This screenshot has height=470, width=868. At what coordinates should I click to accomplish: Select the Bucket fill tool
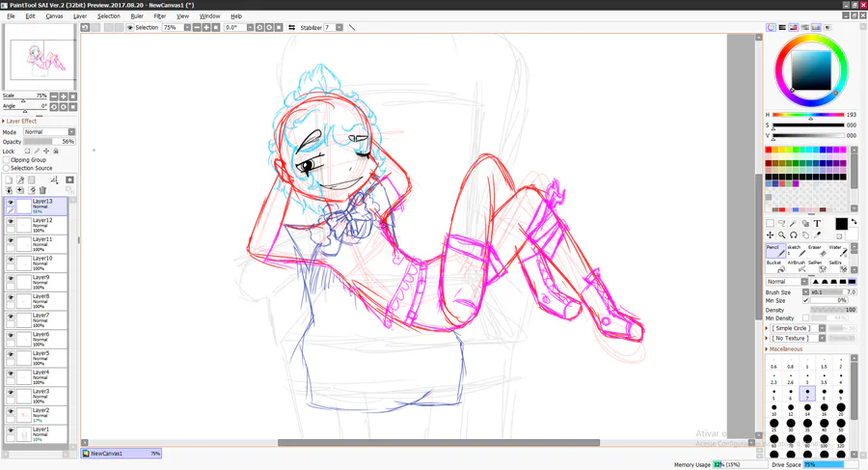[775, 266]
